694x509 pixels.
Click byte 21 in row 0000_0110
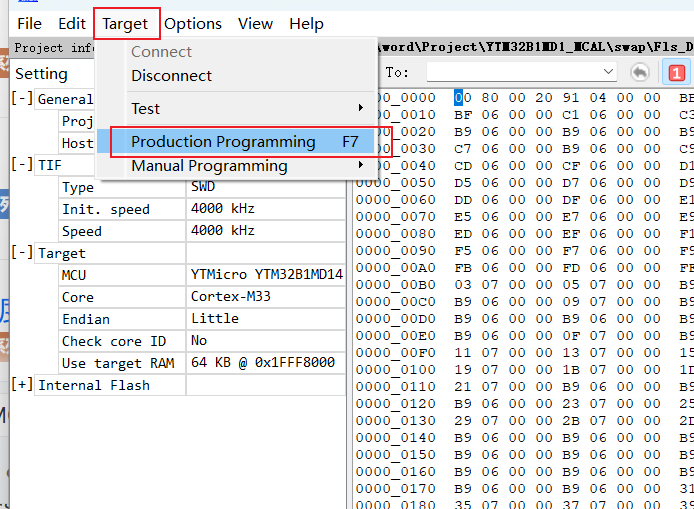(x=463, y=386)
